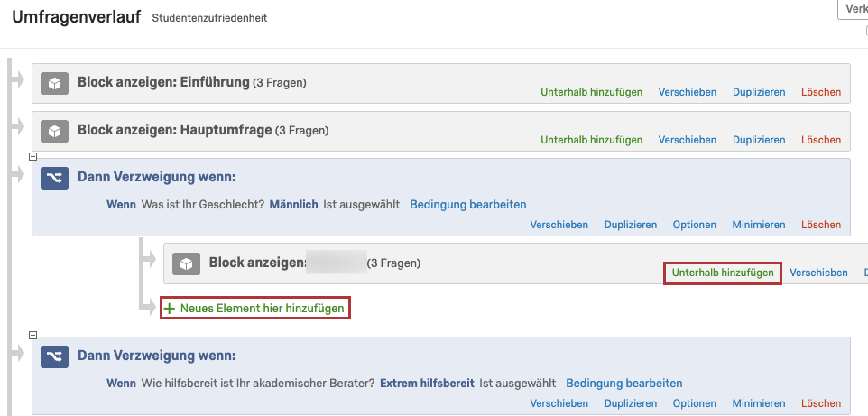Screen dimensions: 868x416
Task: Click the Einführung block cube icon
Action: pos(54,83)
